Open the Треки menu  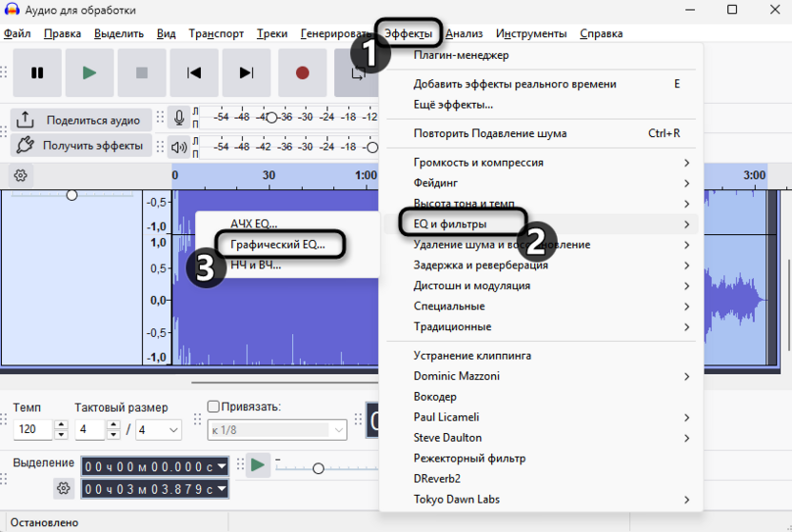tap(271, 34)
